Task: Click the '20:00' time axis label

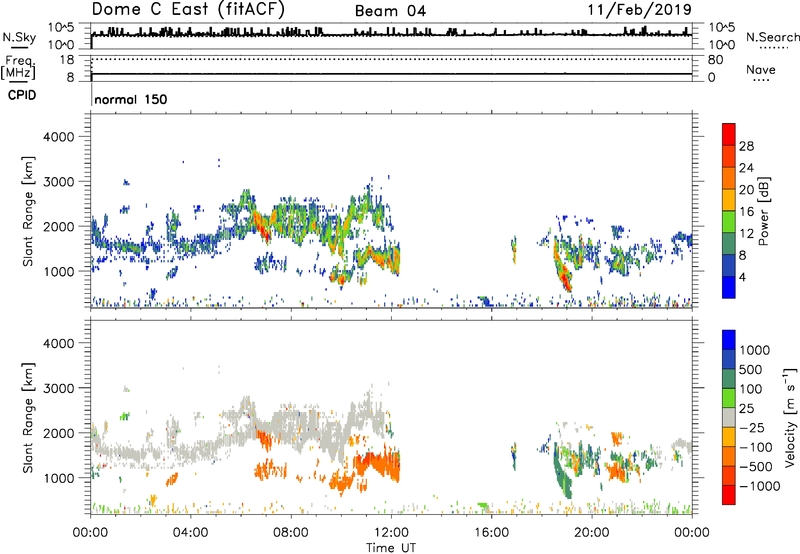Action: (592, 533)
